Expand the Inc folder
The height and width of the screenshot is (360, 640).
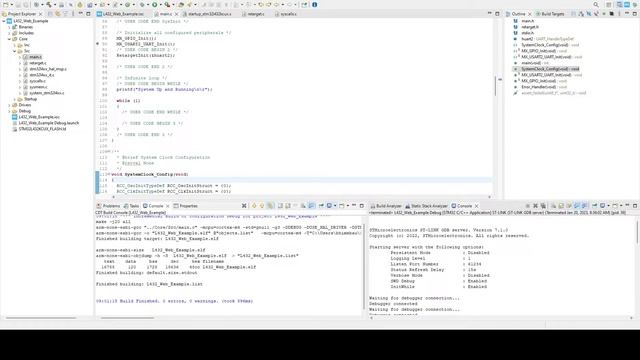point(15,45)
